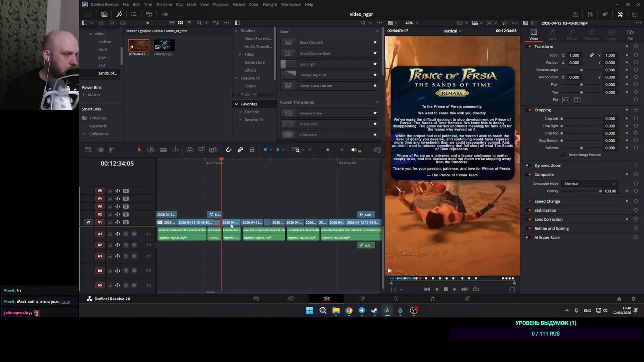Image resolution: width=644 pixels, height=362 pixels.
Task: Open the Effects magic wand panel
Action: (x=119, y=14)
